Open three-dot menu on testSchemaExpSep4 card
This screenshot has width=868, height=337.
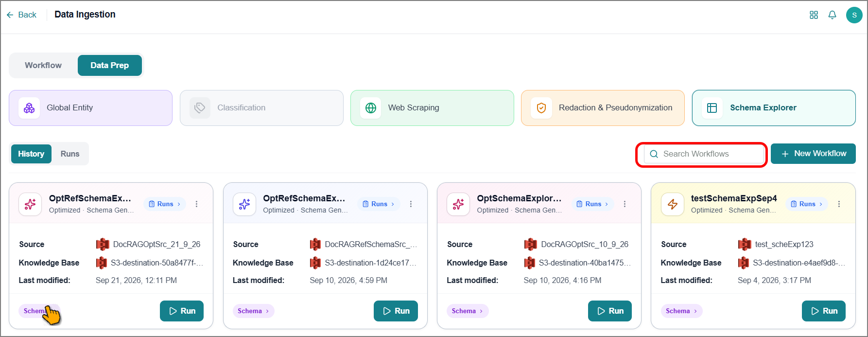(839, 204)
